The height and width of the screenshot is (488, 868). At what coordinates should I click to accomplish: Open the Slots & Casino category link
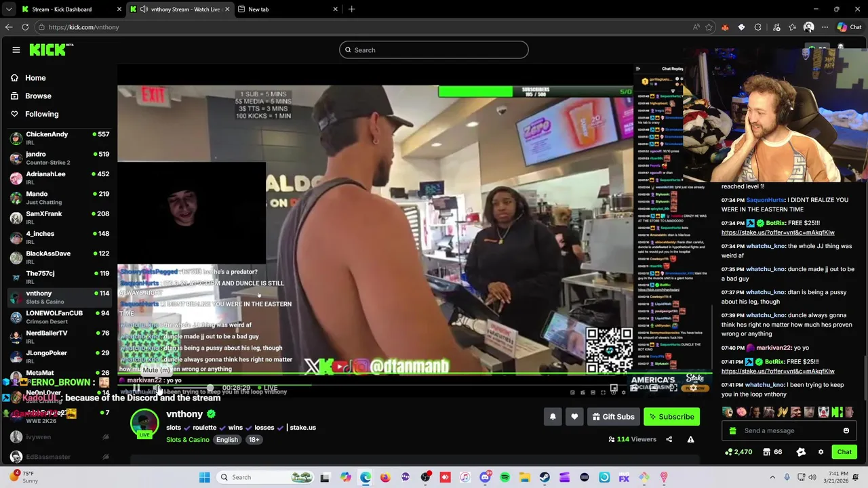188,440
